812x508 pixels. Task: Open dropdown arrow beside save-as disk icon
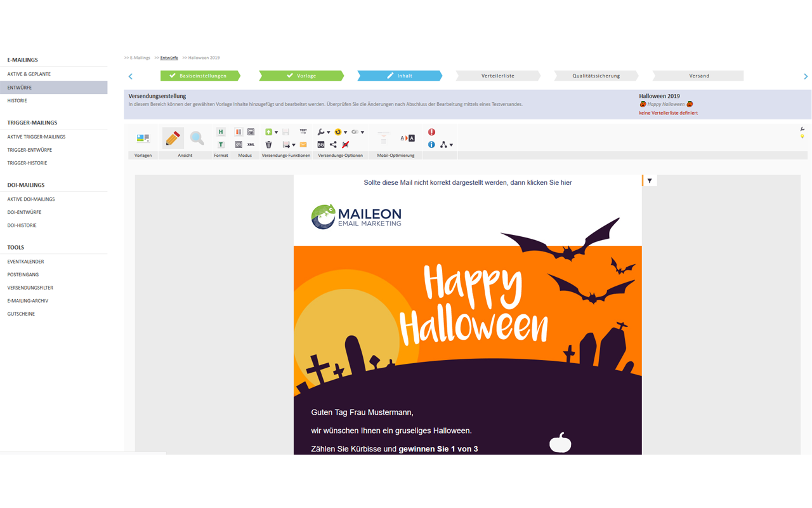pos(294,145)
